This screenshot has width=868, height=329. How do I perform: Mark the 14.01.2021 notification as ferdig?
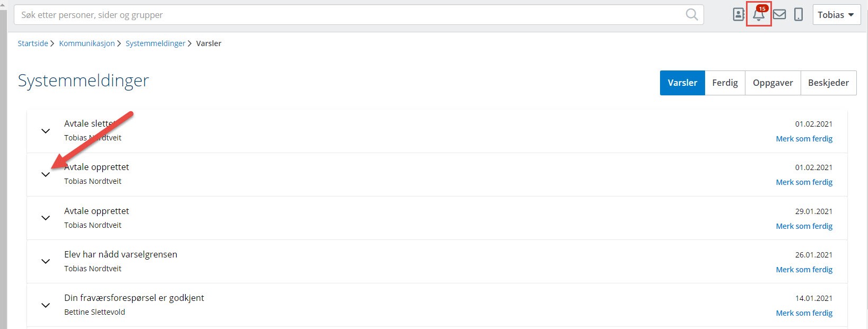[804, 313]
